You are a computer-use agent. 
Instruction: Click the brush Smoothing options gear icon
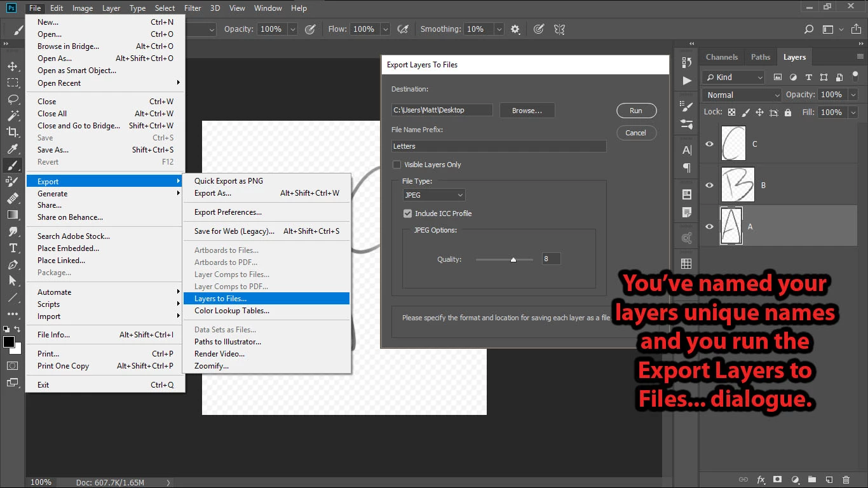point(515,29)
